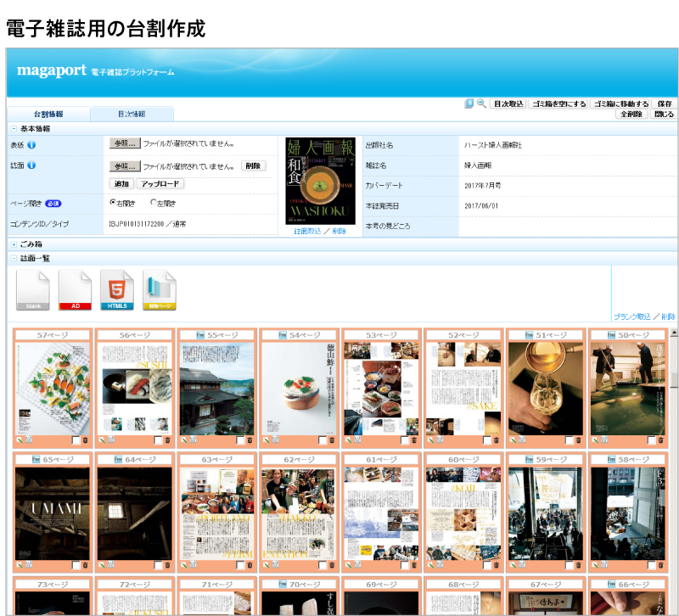Collapse the 誌面一覧 section
The height and width of the screenshot is (616, 679).
pos(14,259)
